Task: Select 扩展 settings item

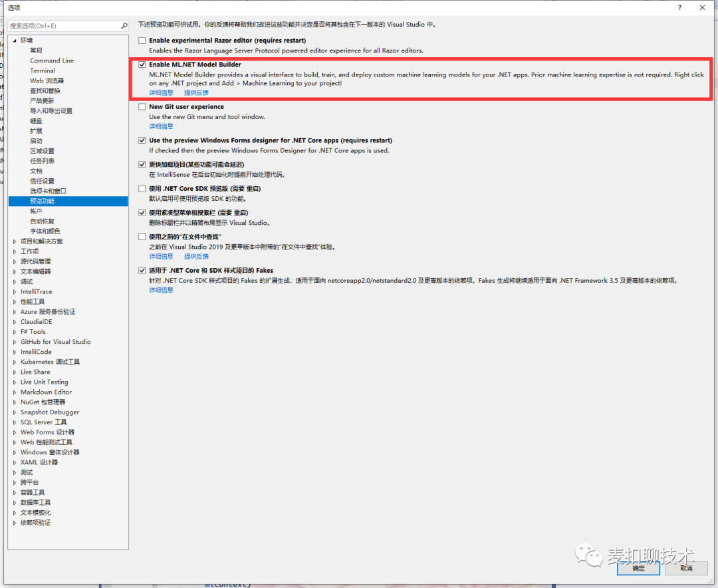Action: pos(36,131)
